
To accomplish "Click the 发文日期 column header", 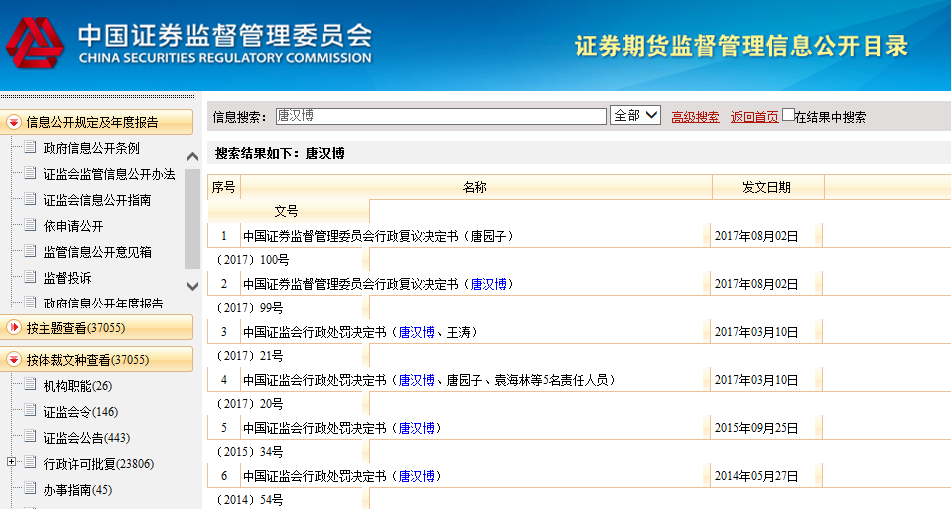I will click(x=767, y=187).
